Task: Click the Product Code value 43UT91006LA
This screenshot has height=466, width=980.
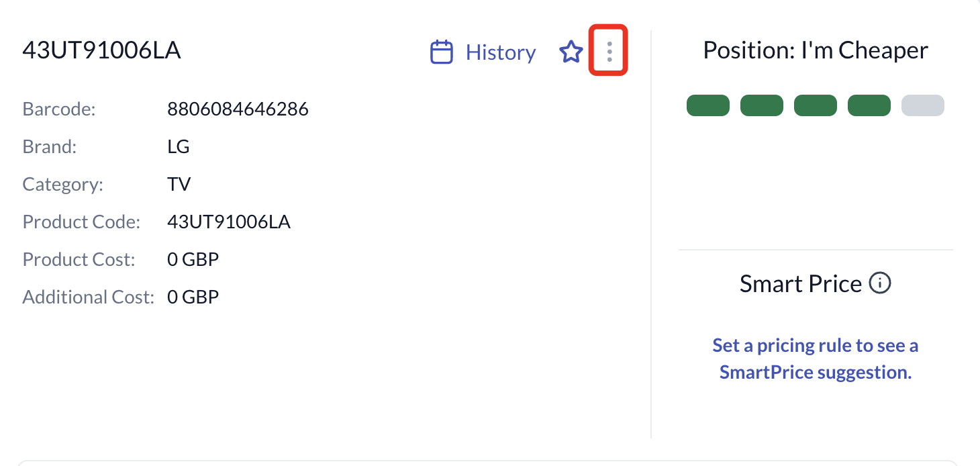Action: click(229, 222)
